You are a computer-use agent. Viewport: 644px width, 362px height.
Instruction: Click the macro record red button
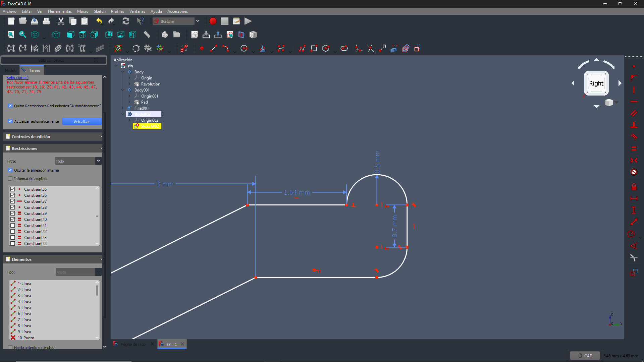[213, 21]
